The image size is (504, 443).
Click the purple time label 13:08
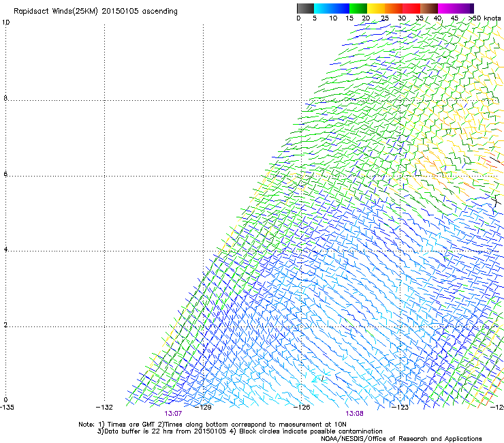[x=355, y=414]
